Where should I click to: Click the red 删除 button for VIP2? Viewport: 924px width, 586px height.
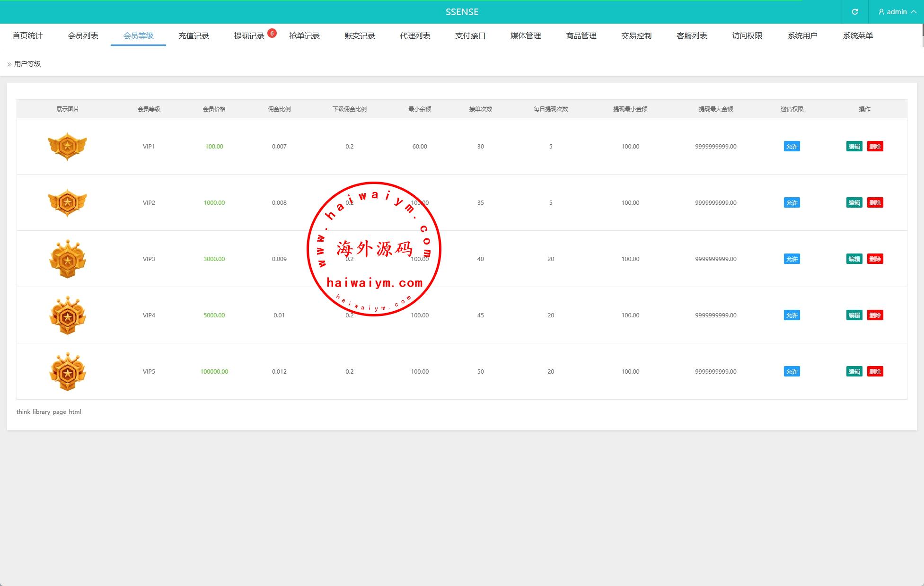coord(875,202)
